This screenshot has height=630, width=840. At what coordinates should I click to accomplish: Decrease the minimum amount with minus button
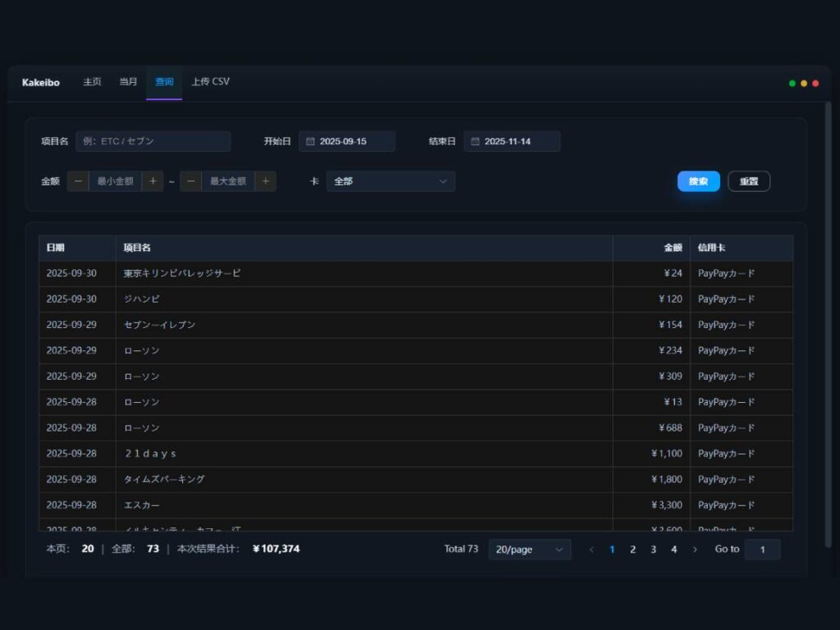[78, 181]
